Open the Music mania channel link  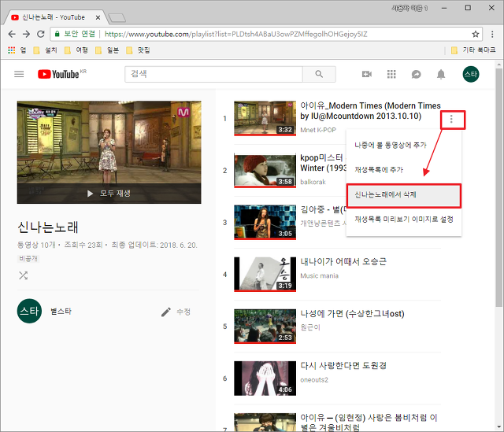(319, 276)
